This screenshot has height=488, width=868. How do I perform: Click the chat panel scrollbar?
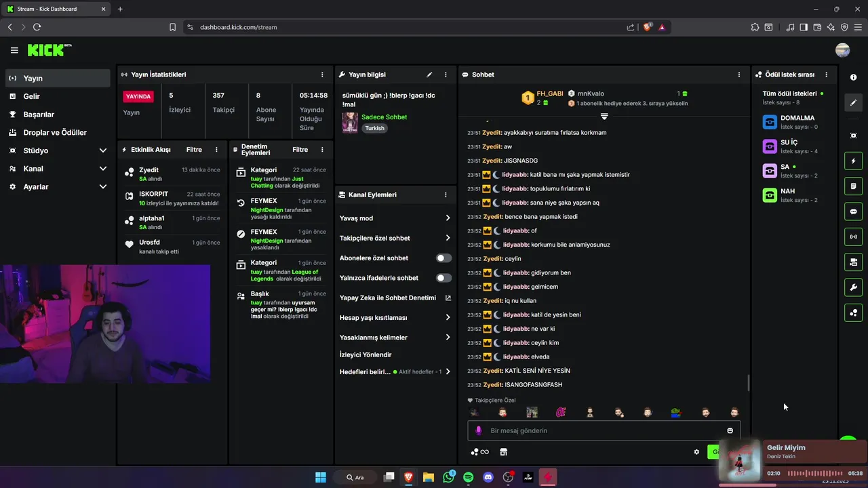[x=749, y=383]
